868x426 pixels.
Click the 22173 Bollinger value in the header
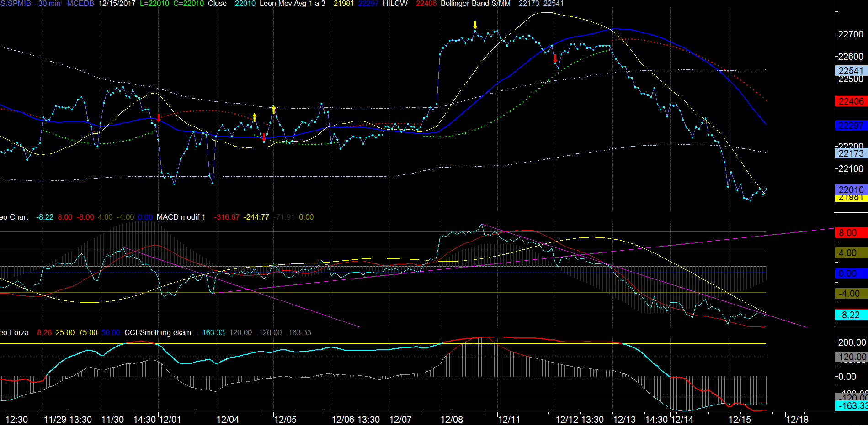(x=529, y=4)
